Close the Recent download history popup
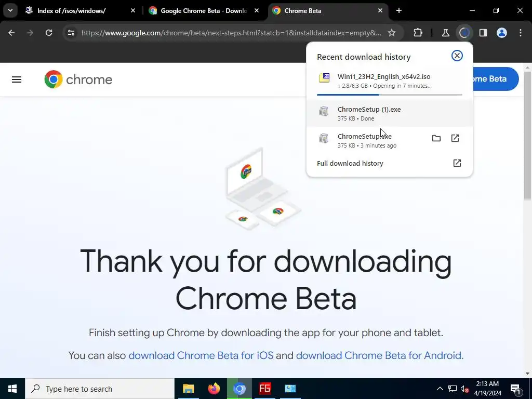Screen dimensions: 532x399 coord(457,56)
